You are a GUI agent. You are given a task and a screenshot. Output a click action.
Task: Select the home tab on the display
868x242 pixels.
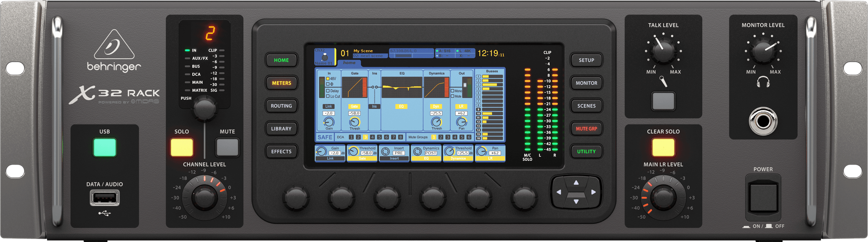(x=349, y=63)
